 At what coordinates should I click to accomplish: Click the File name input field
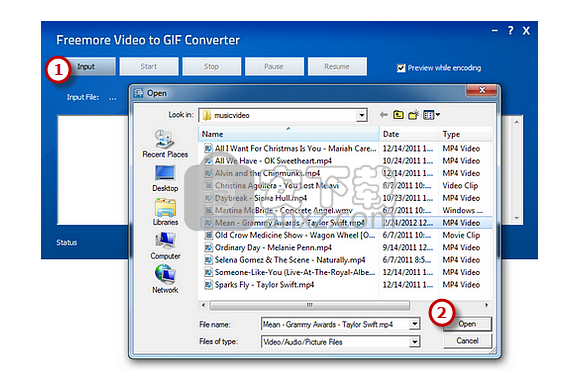pyautogui.click(x=335, y=325)
